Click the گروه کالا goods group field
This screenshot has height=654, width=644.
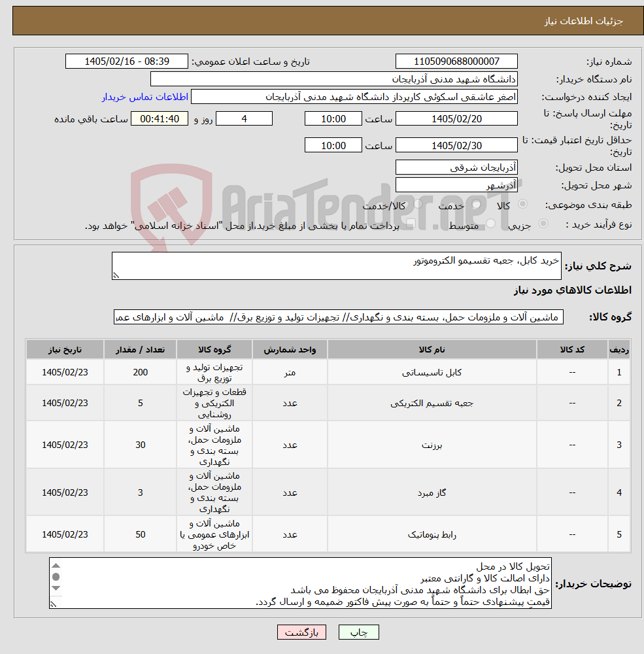(x=338, y=317)
